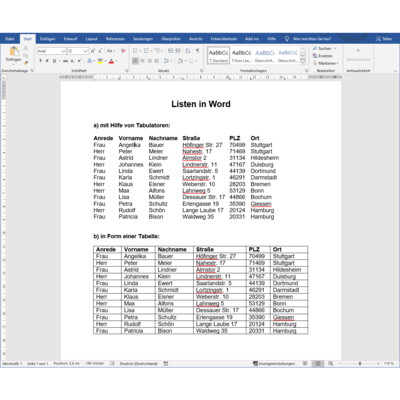Click the Copy icon in clipboard group

(x=26, y=55)
